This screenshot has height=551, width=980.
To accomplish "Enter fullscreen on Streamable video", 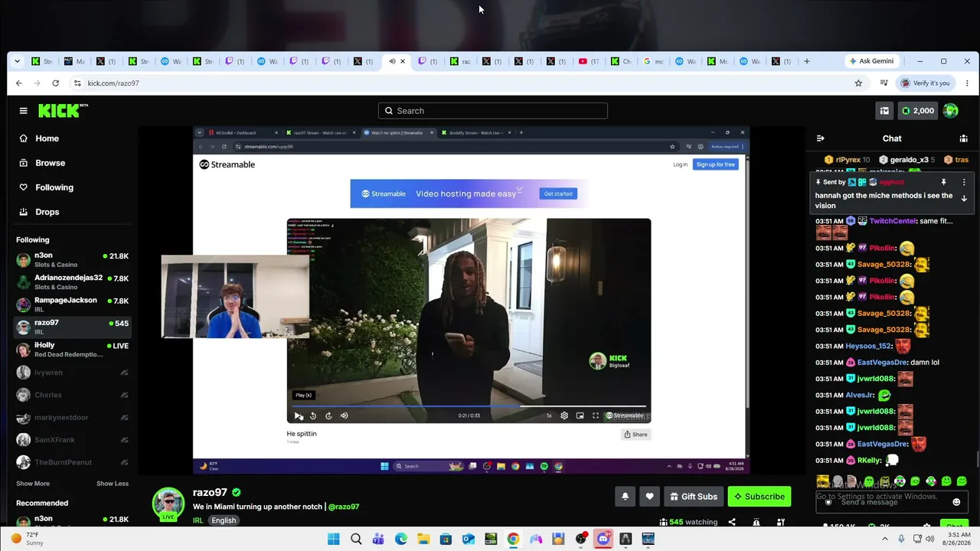I will pos(596,416).
